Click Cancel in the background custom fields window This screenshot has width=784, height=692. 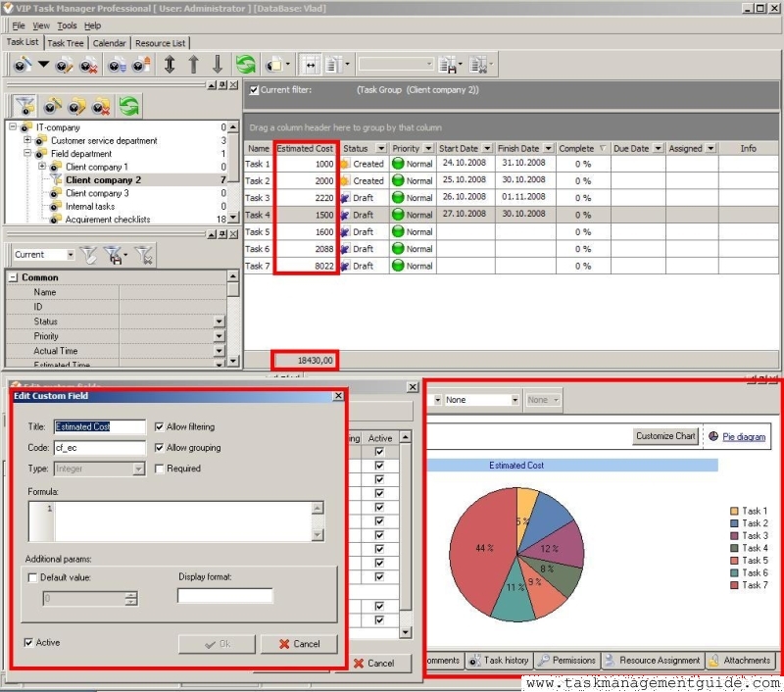click(x=373, y=663)
